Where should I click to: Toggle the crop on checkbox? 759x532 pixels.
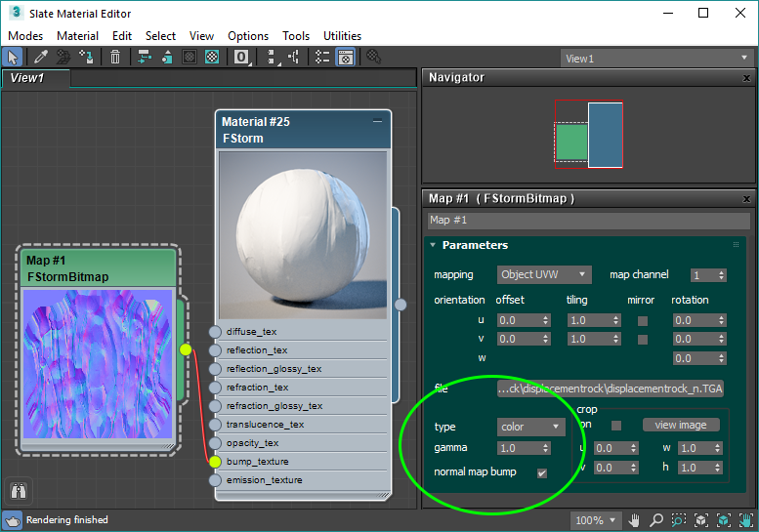click(616, 426)
